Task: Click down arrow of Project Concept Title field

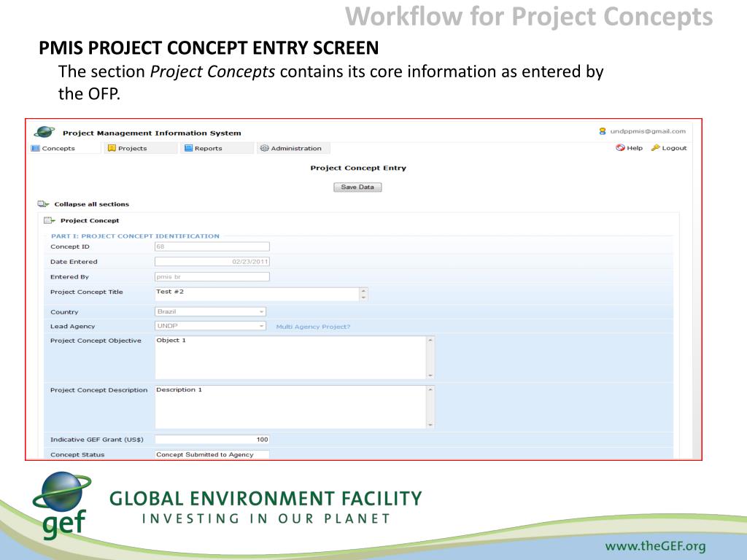Action: 363,297
